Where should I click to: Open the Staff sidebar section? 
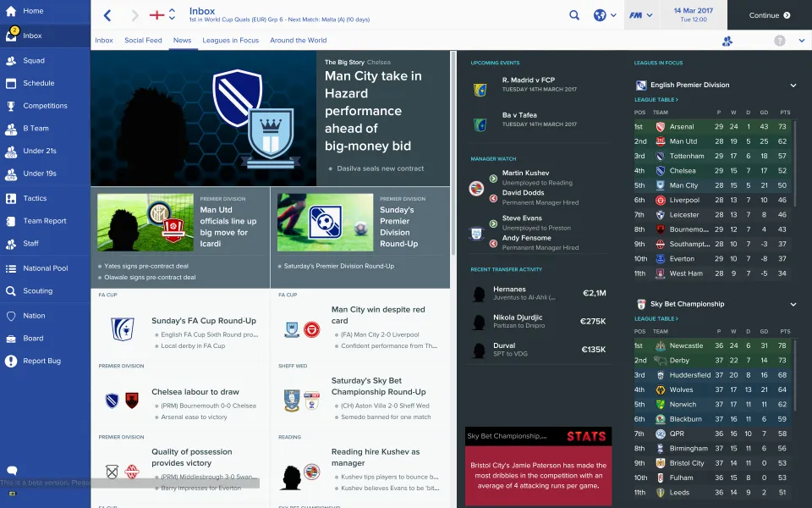[x=30, y=243]
